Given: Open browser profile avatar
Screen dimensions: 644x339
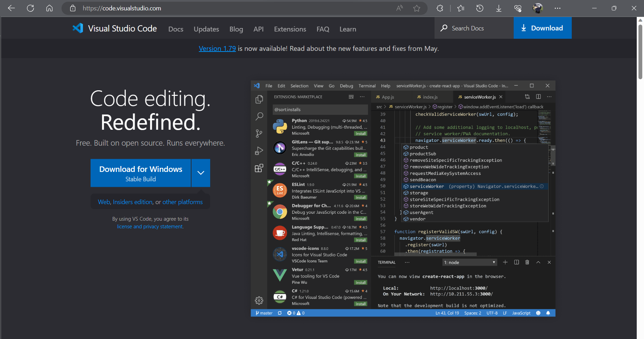Looking at the screenshot, I should pyautogui.click(x=538, y=8).
